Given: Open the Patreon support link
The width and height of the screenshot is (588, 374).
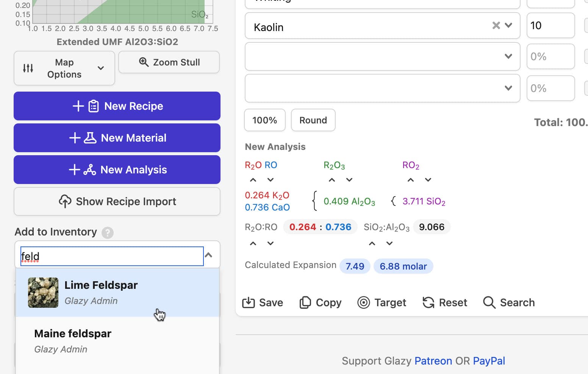Looking at the screenshot, I should coord(433,361).
